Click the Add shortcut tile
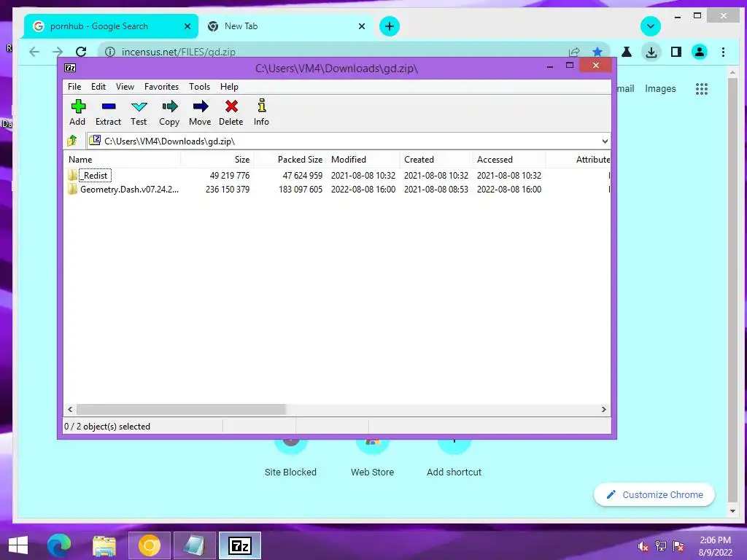The width and height of the screenshot is (747, 560). tap(454, 457)
